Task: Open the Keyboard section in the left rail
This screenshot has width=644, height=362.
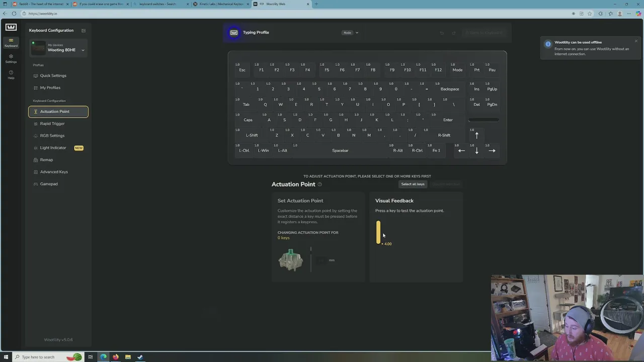Action: point(11,43)
